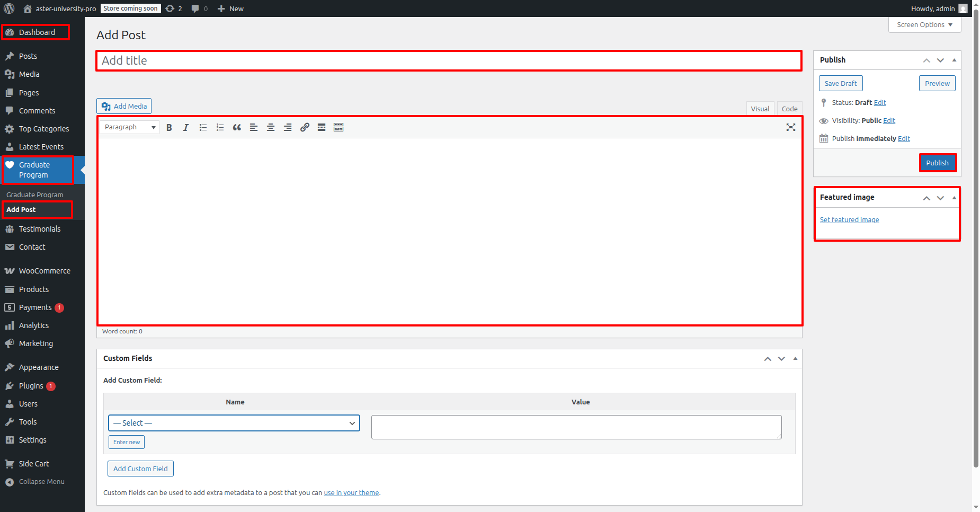Open Pages in sidebar
Image resolution: width=980 pixels, height=512 pixels.
29,93
